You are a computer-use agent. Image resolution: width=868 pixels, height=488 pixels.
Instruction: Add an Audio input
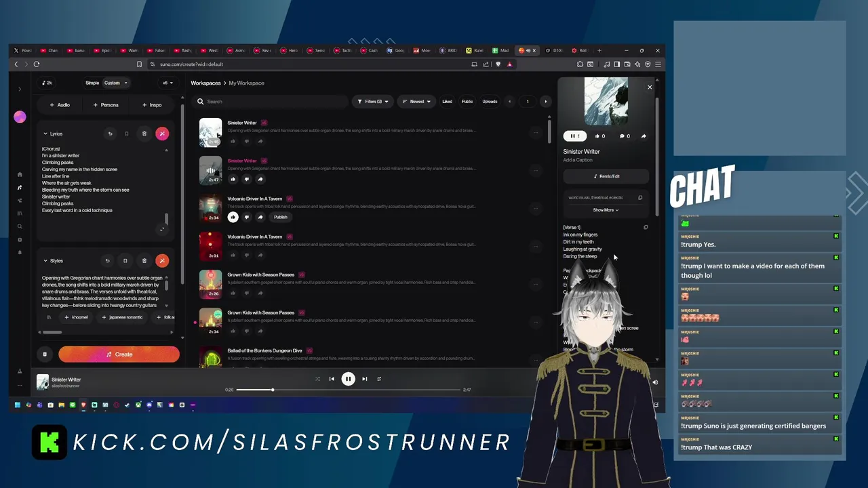pyautogui.click(x=60, y=105)
